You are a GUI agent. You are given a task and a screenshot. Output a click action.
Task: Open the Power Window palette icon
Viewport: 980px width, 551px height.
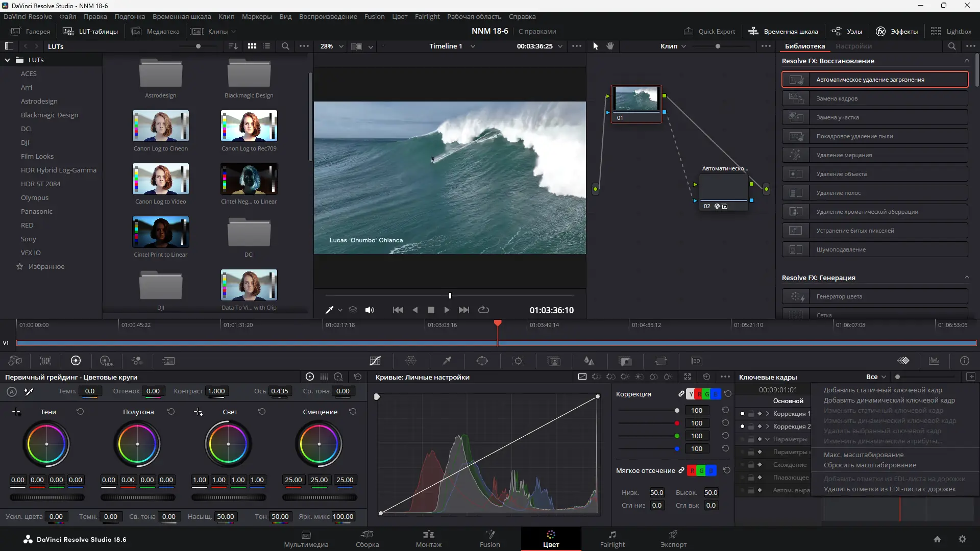[x=482, y=361]
